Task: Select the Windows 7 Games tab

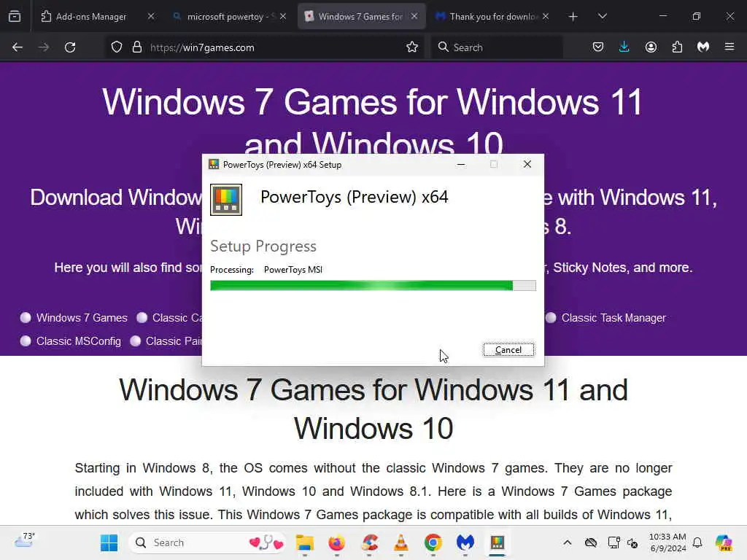Action: 360,17
